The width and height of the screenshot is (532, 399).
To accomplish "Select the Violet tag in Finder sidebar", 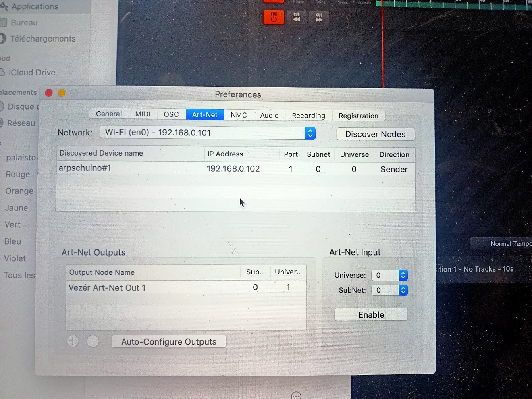I will [x=15, y=258].
